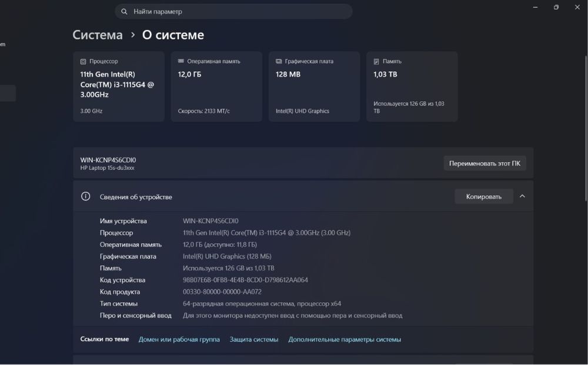The height and width of the screenshot is (365, 588).
Task: Click the О системе page title
Action: [173, 35]
